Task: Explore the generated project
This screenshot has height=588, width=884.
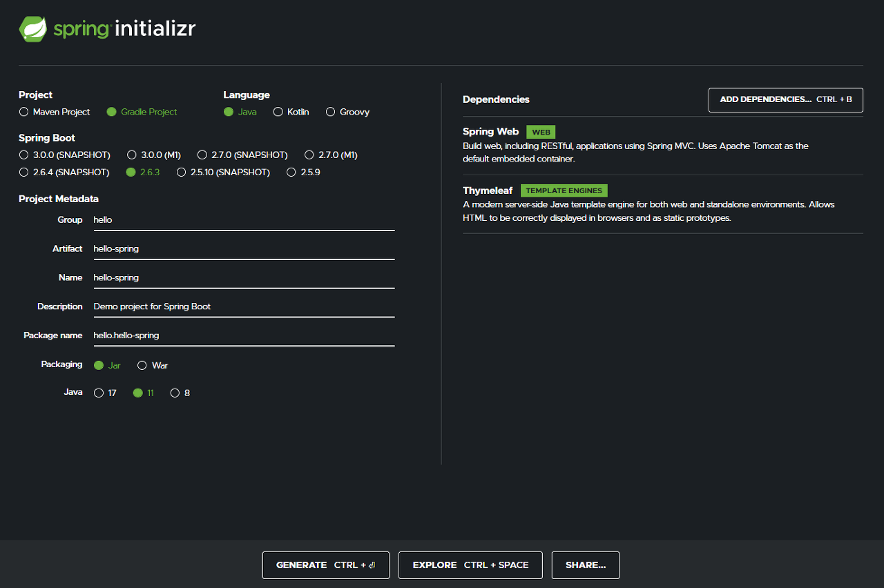Action: [x=470, y=565]
